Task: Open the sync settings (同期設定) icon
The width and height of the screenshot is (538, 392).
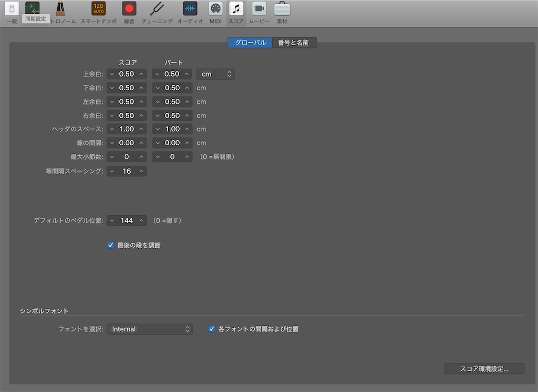Action: [x=32, y=8]
